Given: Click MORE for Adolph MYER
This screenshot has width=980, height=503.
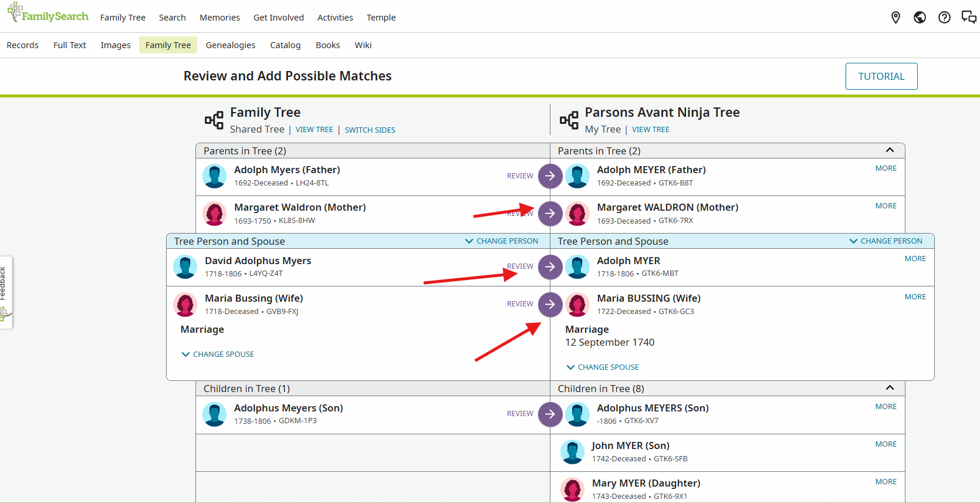Looking at the screenshot, I should point(915,259).
